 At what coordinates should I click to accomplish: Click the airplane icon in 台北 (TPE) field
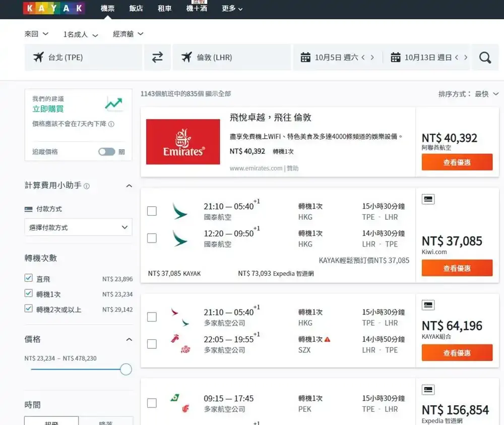tap(39, 57)
